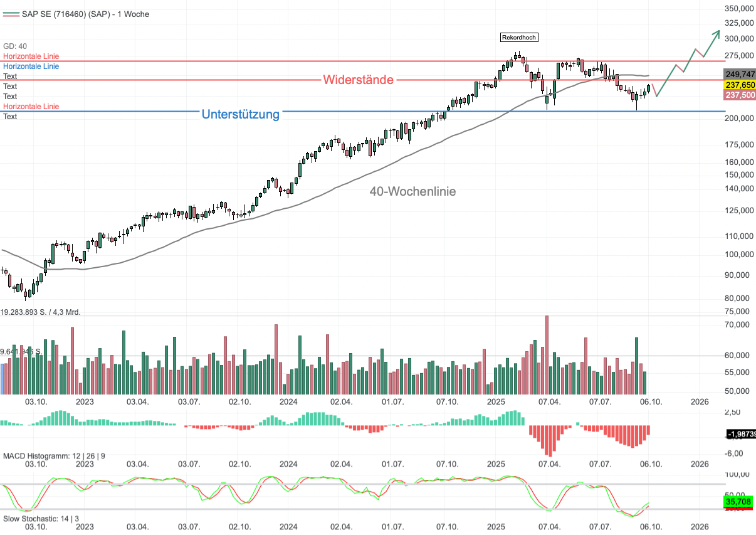The height and width of the screenshot is (535, 756).
Task: Click the GD: 40 indicator label
Action: [15, 46]
